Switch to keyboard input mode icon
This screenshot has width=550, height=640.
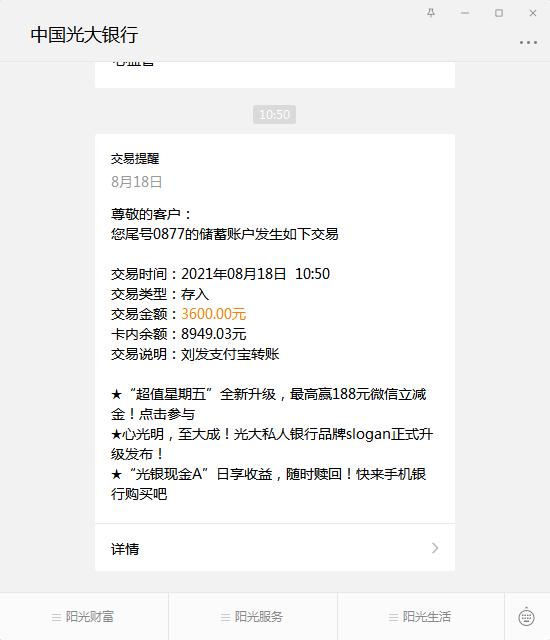(x=526, y=617)
